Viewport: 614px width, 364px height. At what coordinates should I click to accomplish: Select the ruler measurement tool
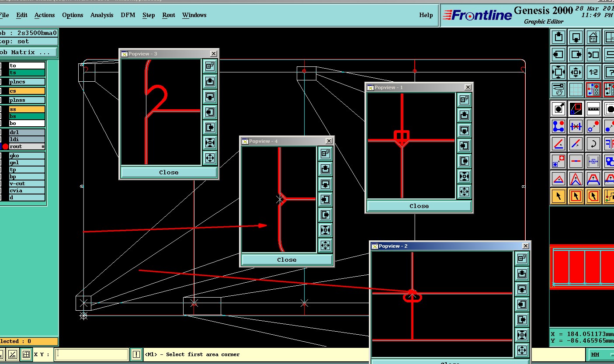[593, 109]
